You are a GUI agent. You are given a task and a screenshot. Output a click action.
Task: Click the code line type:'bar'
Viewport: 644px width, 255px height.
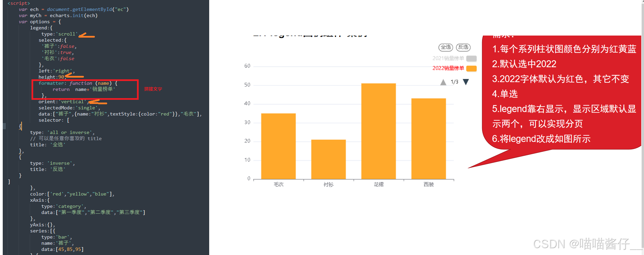[x=57, y=237]
